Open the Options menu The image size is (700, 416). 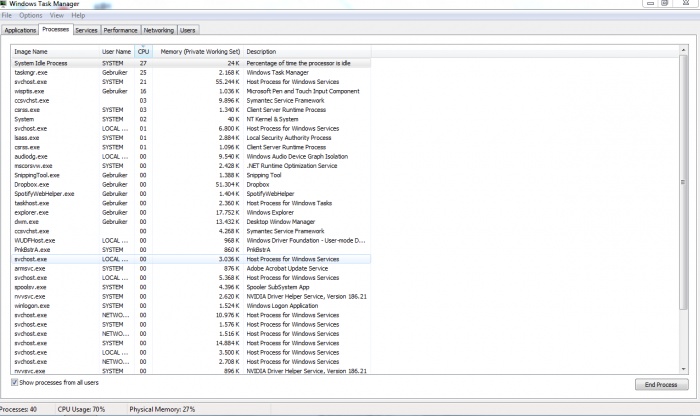[31, 16]
